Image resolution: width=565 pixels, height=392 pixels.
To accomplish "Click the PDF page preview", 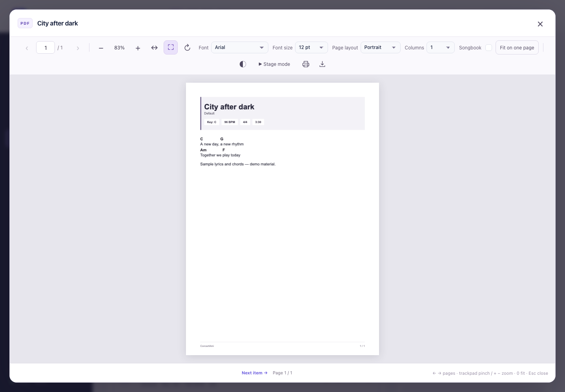I will pos(282,219).
